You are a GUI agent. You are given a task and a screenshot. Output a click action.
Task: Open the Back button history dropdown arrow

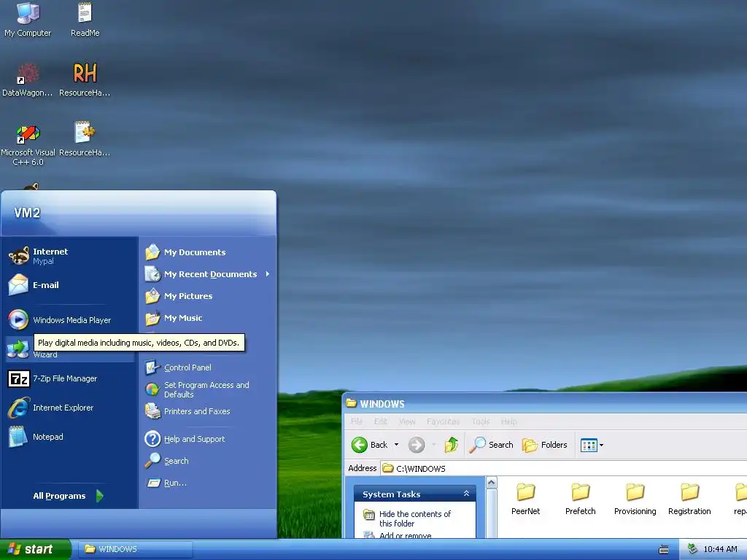pyautogui.click(x=396, y=445)
